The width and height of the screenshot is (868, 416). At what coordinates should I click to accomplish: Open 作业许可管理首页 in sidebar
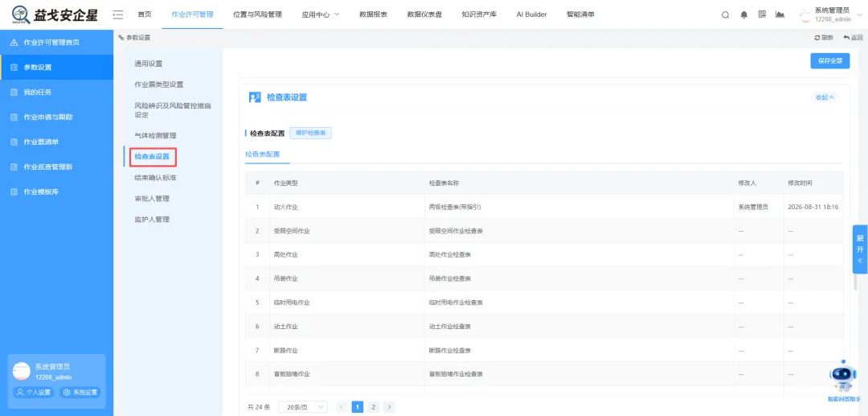[56, 43]
